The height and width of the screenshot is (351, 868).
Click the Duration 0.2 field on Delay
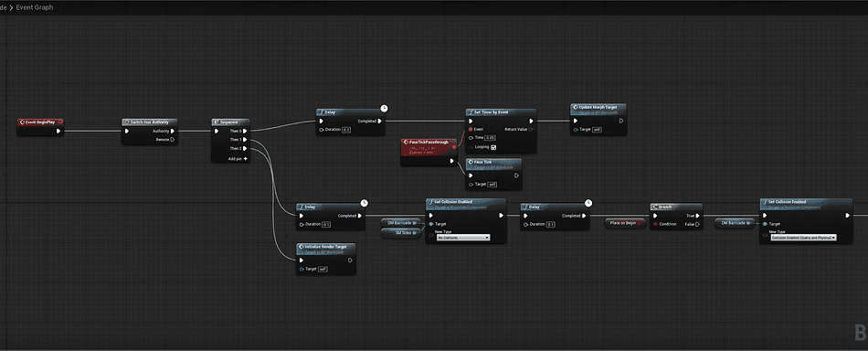[346, 130]
